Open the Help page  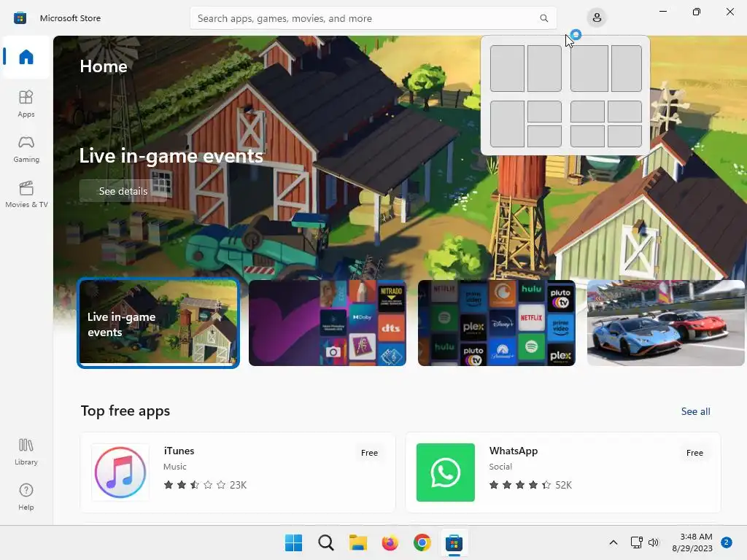[26, 497]
